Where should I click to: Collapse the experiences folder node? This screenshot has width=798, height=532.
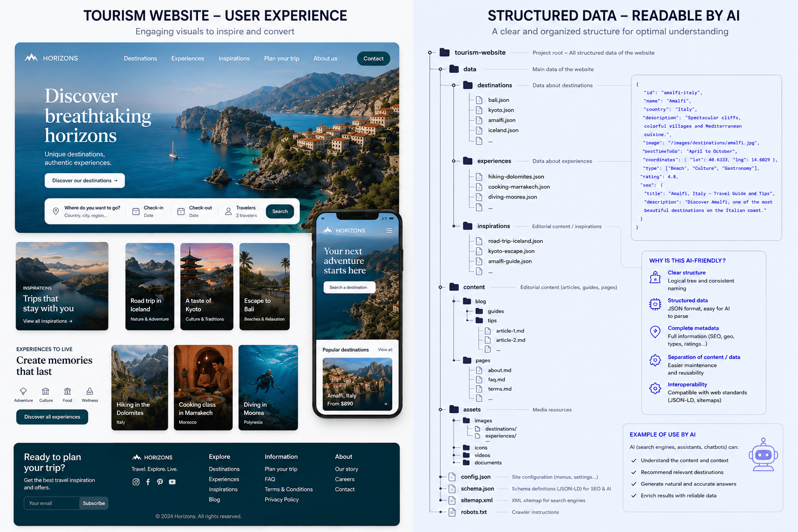(454, 161)
